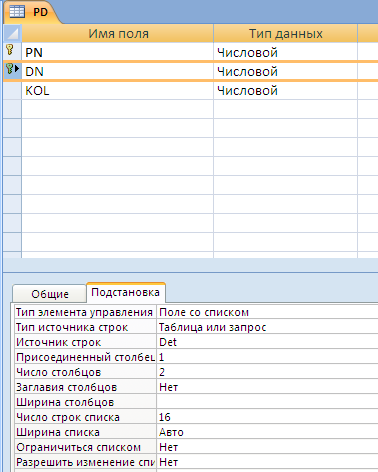Image resolution: width=378 pixels, height=472 pixels.
Task: Select the DN field name cell
Action: tap(118, 71)
